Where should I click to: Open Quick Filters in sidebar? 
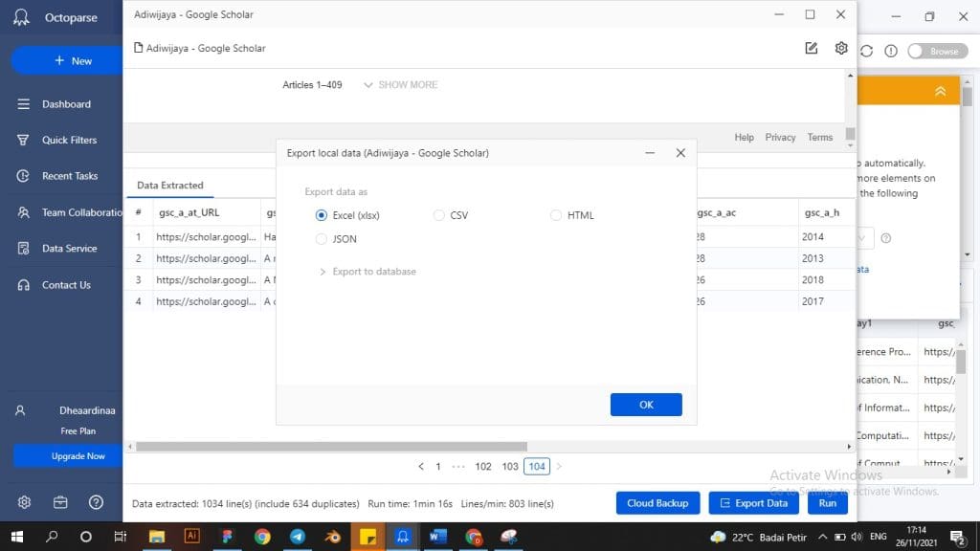69,140
